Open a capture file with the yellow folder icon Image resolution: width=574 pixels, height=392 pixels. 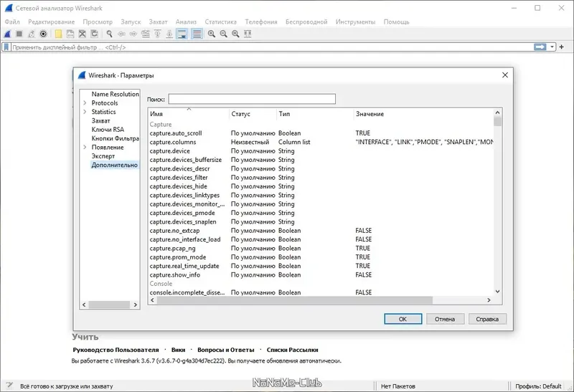click(x=58, y=34)
